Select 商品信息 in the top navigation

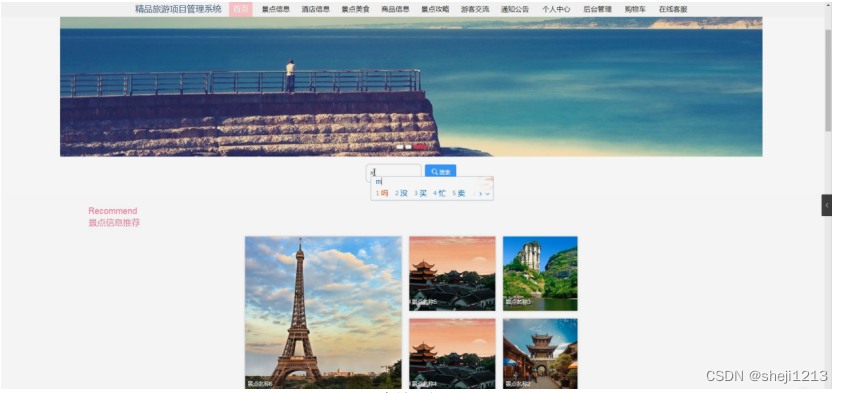pos(395,9)
